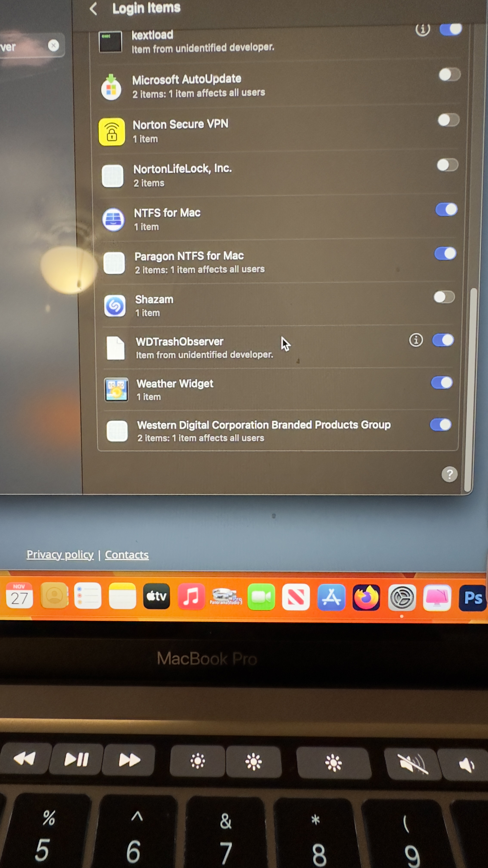488x868 pixels.
Task: Click the info icon next to WDTrashObserver
Action: [416, 340]
